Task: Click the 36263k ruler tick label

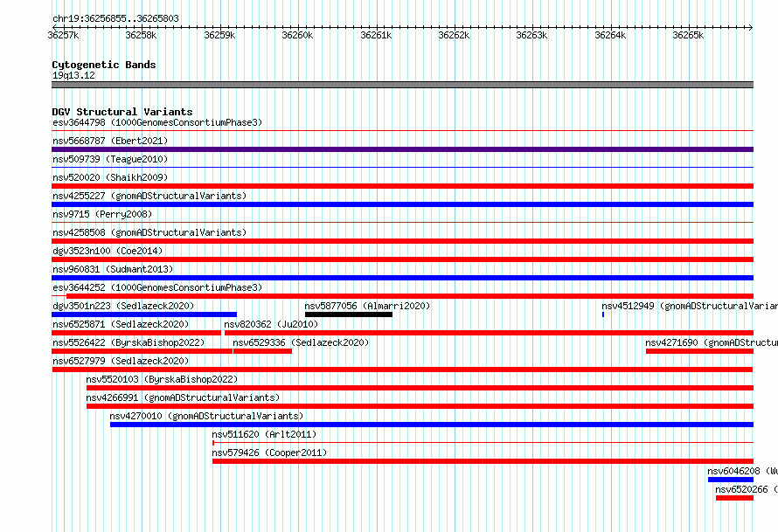Action: coord(531,35)
